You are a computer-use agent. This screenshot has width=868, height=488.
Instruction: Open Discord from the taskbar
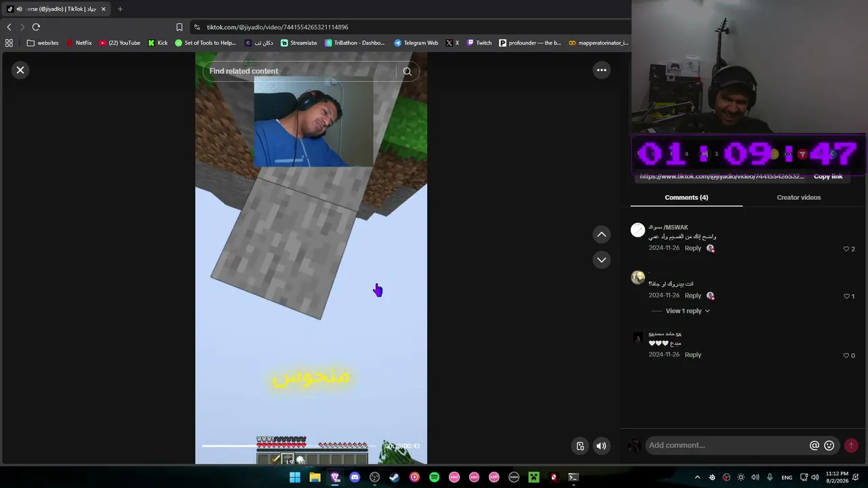[x=355, y=477]
